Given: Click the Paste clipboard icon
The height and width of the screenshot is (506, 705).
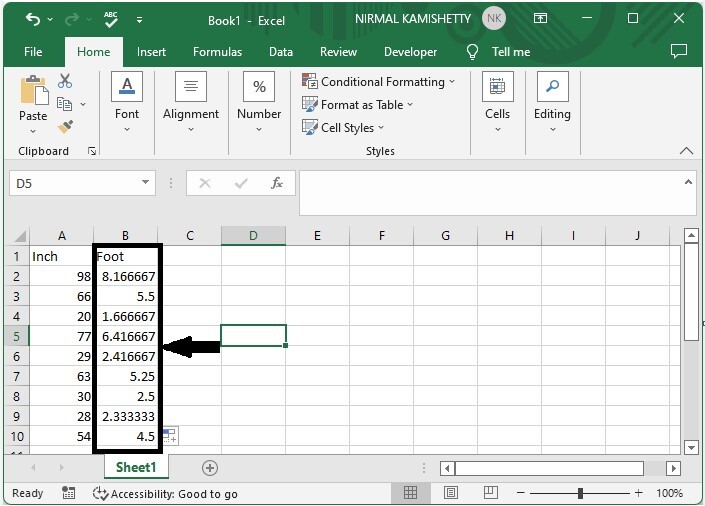Looking at the screenshot, I should (34, 90).
